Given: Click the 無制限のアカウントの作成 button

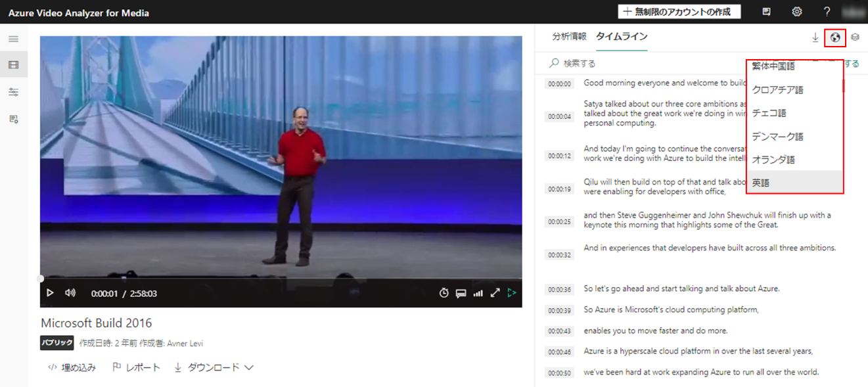Looking at the screenshot, I should 679,12.
